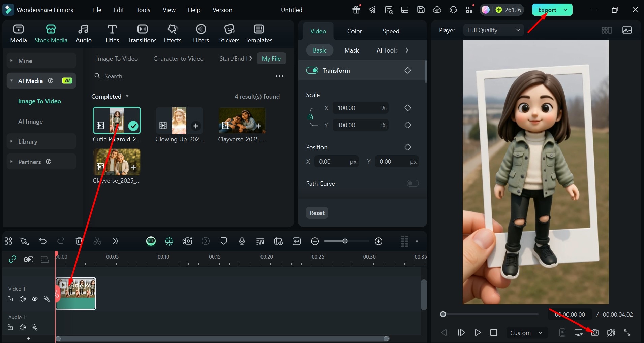Click the timeline horizontal scrollbar
644x343 pixels.
point(222,338)
